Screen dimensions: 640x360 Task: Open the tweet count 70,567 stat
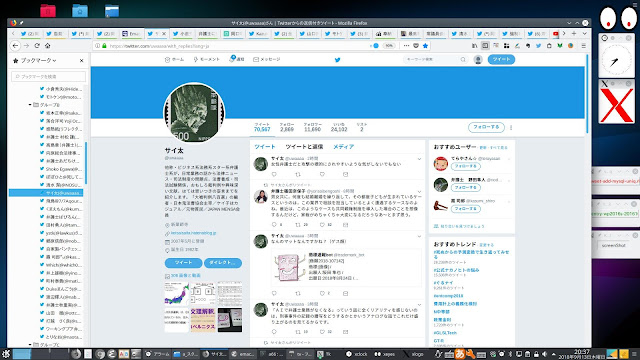[x=262, y=127]
